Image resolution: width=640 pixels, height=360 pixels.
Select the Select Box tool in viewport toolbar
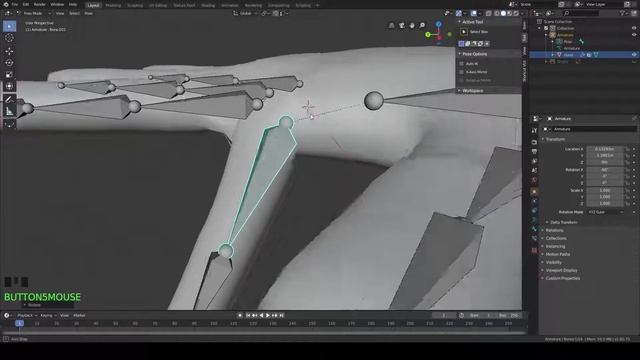click(9, 26)
